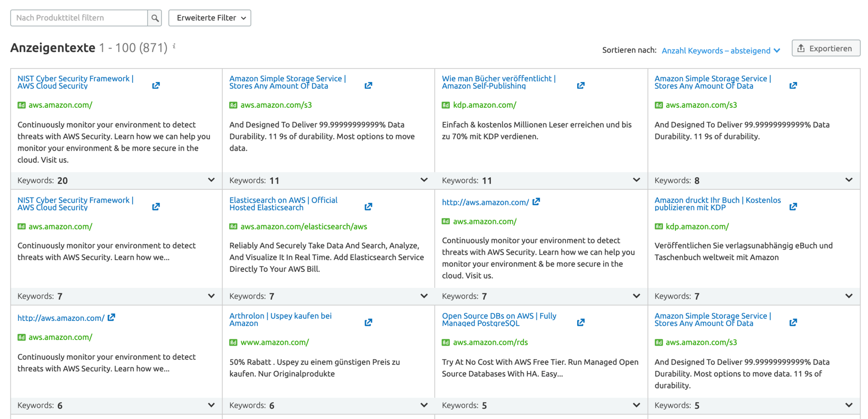
Task: Expand Keywords: 8 chevron
Action: pyautogui.click(x=849, y=180)
